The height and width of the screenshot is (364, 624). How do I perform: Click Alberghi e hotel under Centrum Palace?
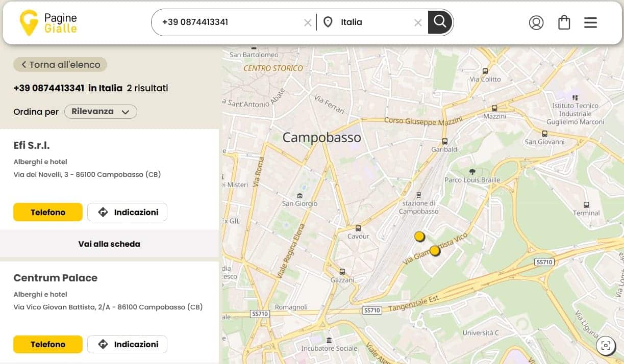(40, 294)
